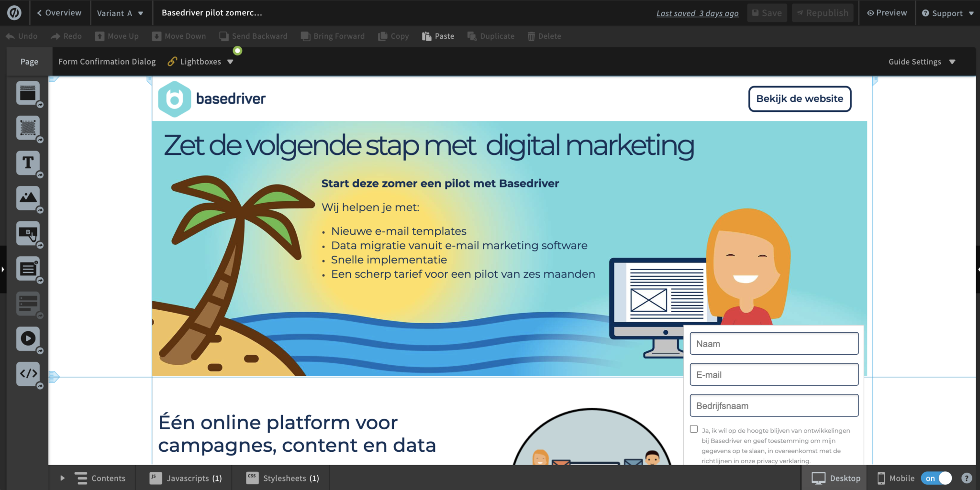
Task: Open the Variant A dropdown
Action: click(120, 13)
